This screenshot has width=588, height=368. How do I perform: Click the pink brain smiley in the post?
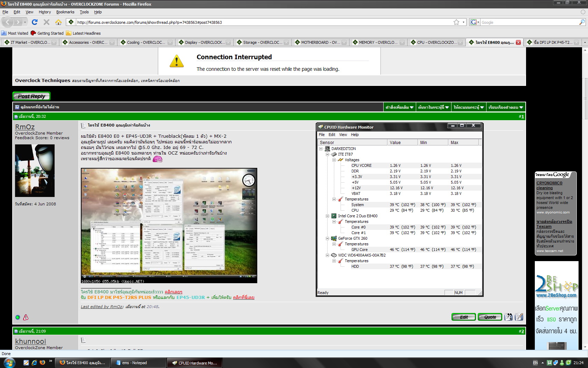(x=157, y=159)
